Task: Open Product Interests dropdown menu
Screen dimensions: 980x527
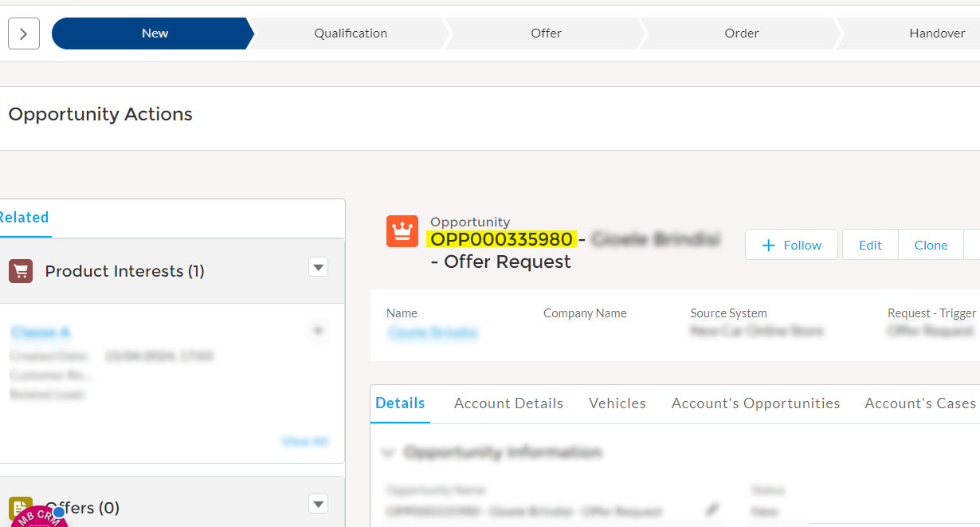Action: point(318,268)
